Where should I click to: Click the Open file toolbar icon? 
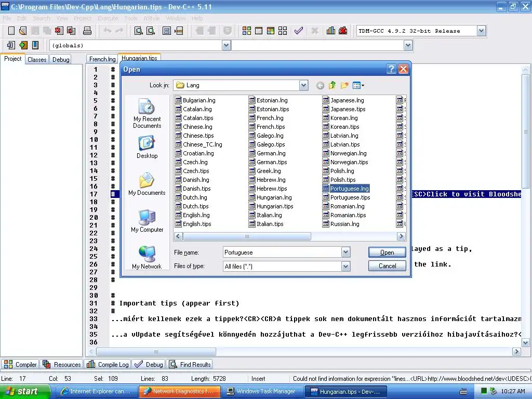pos(23,31)
